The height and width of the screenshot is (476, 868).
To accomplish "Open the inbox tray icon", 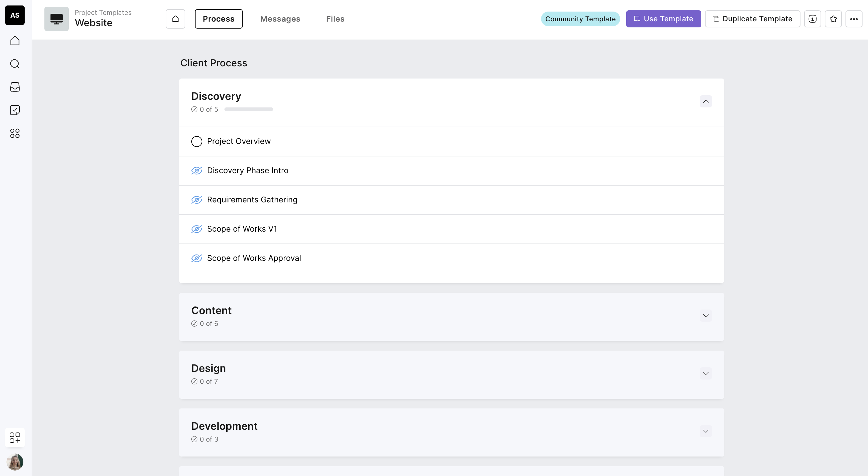I will point(15,87).
